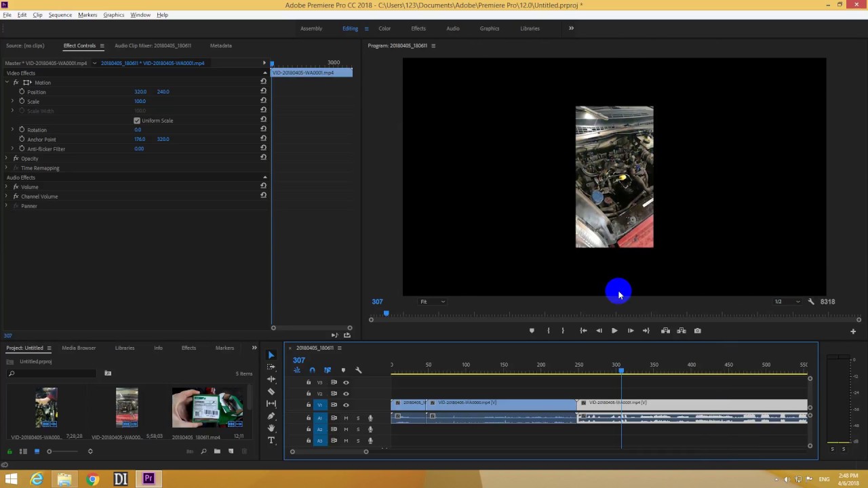The width and height of the screenshot is (868, 488).
Task: Create a New Bin in Project panel
Action: pyautogui.click(x=217, y=451)
